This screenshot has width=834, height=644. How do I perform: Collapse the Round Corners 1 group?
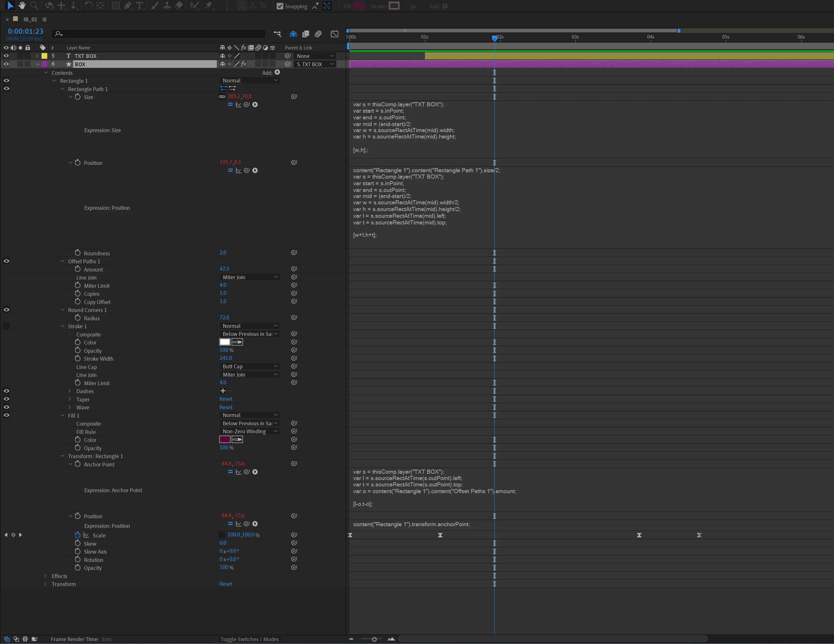click(x=62, y=310)
